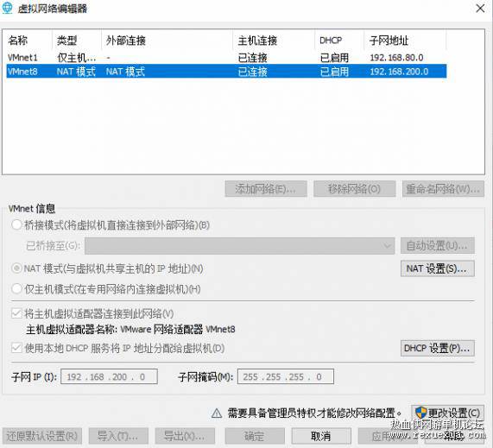The image size is (493, 448).
Task: Click into the 子网 IP field
Action: (x=109, y=376)
